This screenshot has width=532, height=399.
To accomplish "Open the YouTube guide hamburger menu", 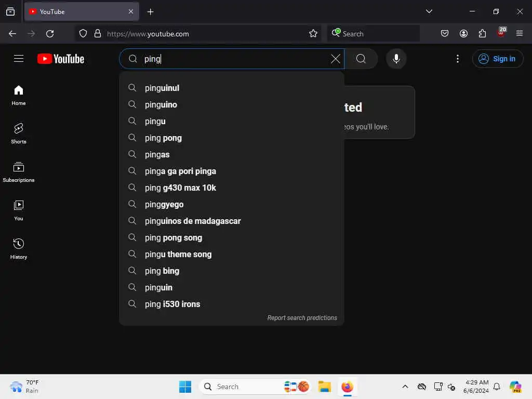I will click(19, 59).
